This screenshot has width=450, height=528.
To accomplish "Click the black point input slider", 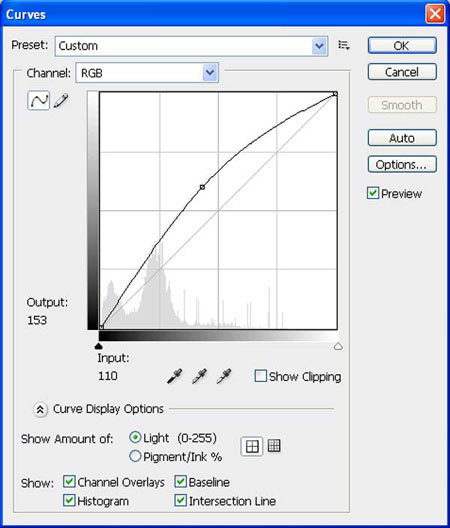I will coord(98,346).
